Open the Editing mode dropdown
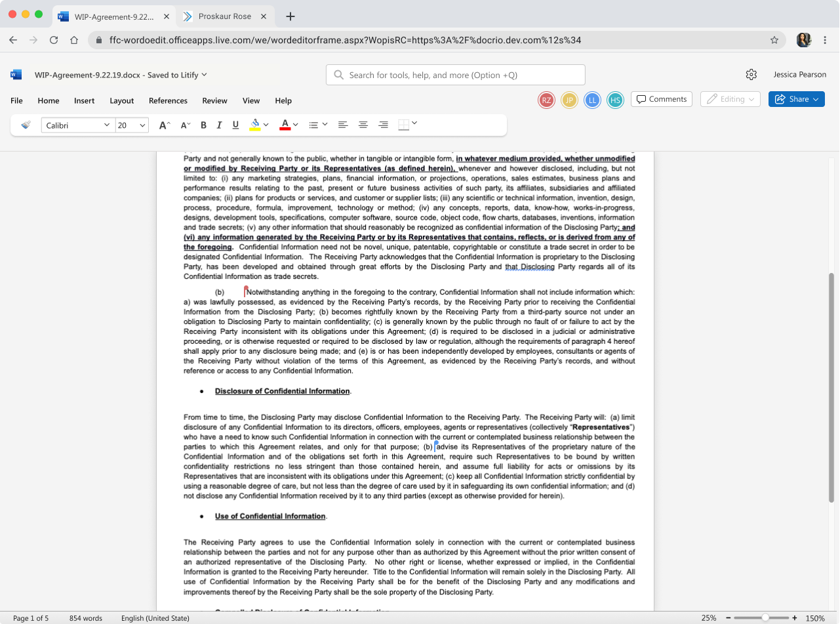 [x=730, y=99]
